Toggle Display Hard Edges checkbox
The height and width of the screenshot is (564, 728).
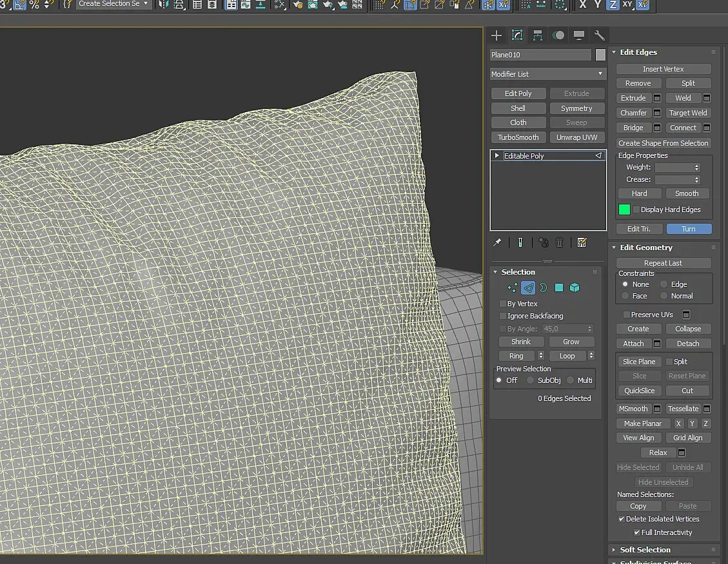pyautogui.click(x=636, y=209)
